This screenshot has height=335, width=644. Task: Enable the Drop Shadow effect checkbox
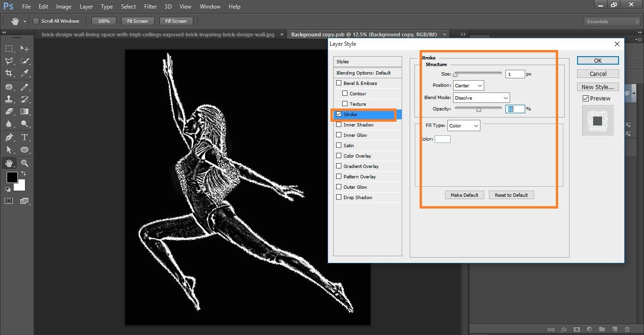point(339,197)
